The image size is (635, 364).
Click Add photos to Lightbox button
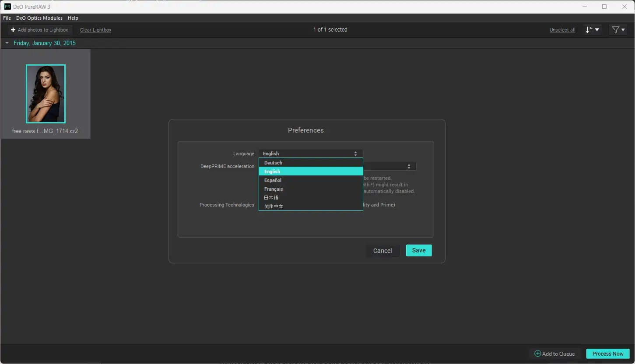[40, 30]
